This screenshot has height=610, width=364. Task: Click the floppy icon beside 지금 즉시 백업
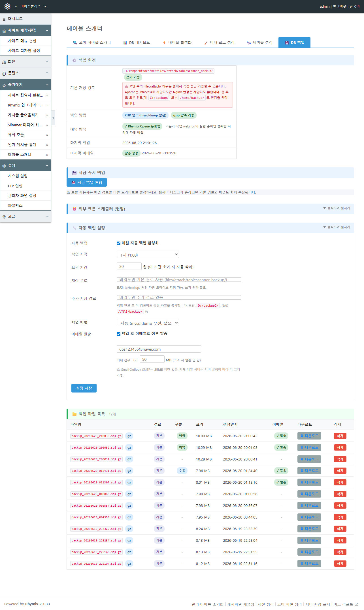(74, 172)
